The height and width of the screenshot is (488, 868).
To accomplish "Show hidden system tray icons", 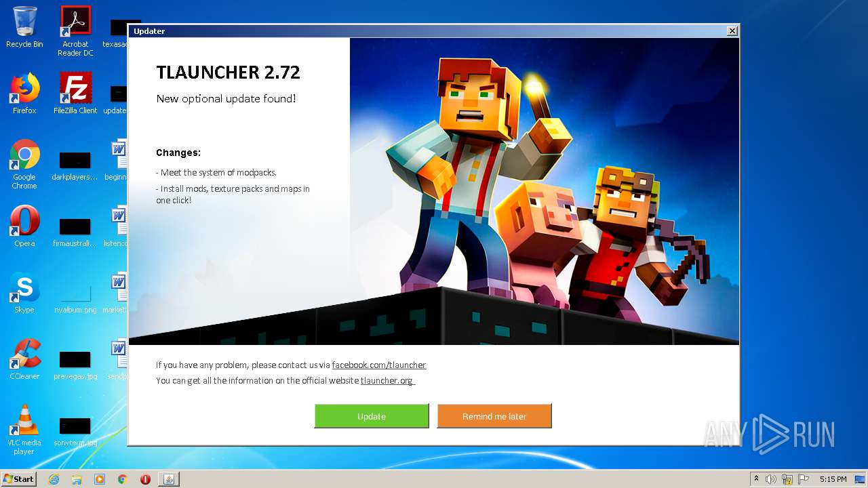I will tap(756, 479).
